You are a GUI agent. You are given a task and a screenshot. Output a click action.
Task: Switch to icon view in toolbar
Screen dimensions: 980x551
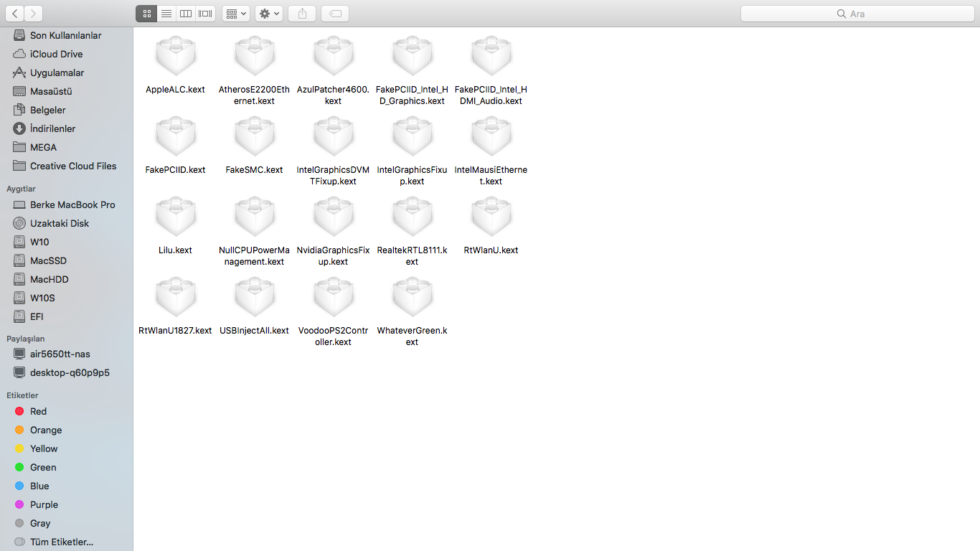(x=146, y=14)
